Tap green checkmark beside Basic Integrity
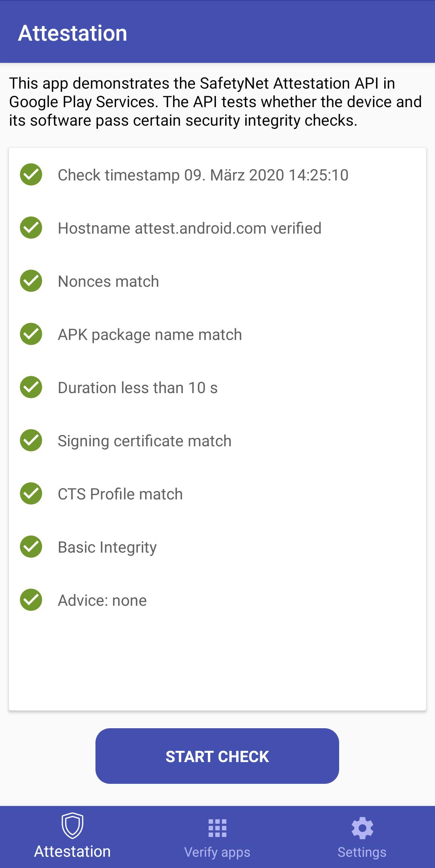Viewport: 435px width, 868px height. (x=31, y=547)
